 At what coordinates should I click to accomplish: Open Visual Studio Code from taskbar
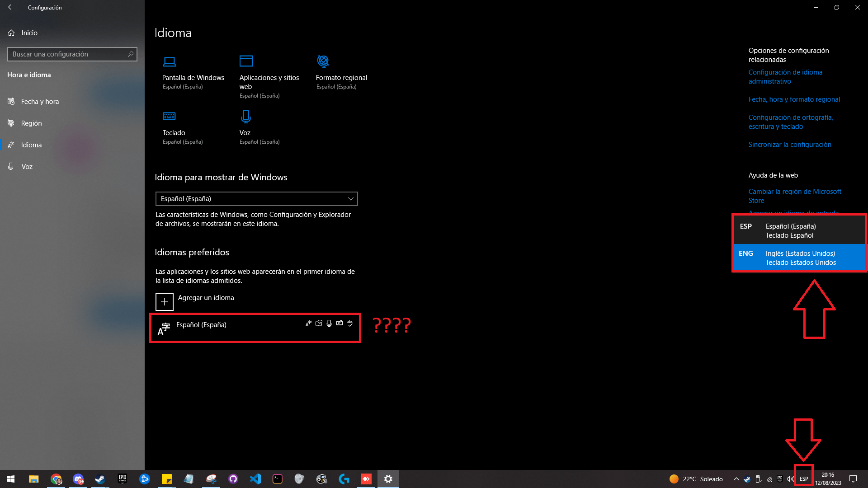(x=255, y=479)
